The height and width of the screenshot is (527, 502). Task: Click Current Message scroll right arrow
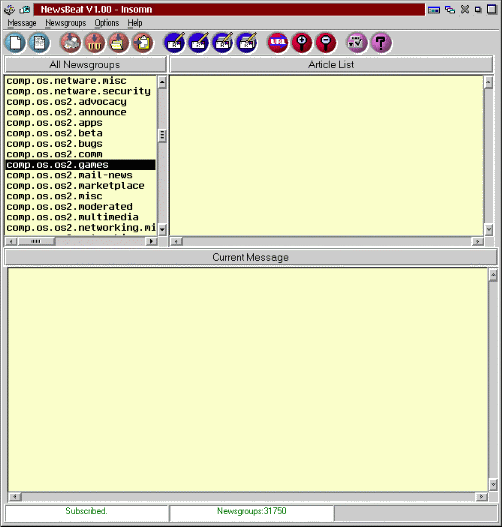(482, 496)
